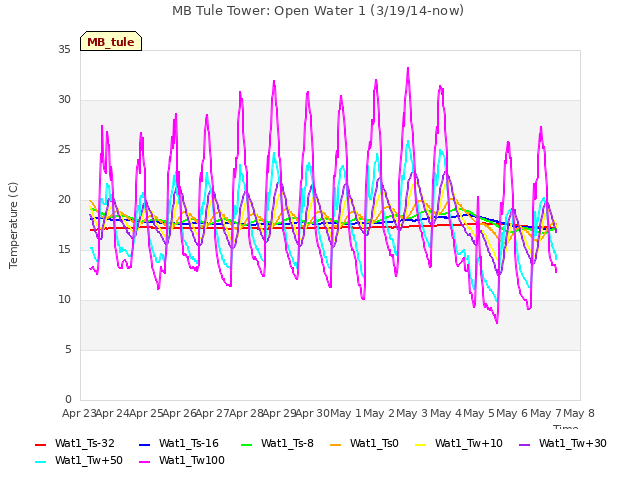Click the 15 y-axis tick label
This screenshot has height=480, width=640.
(x=64, y=250)
